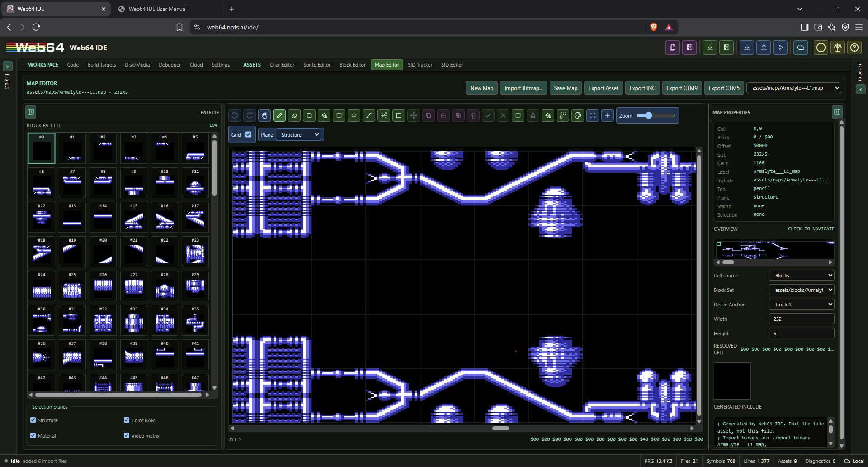Click the balance scales license icon
Viewport: 868px width, 467px height.
(x=838, y=48)
